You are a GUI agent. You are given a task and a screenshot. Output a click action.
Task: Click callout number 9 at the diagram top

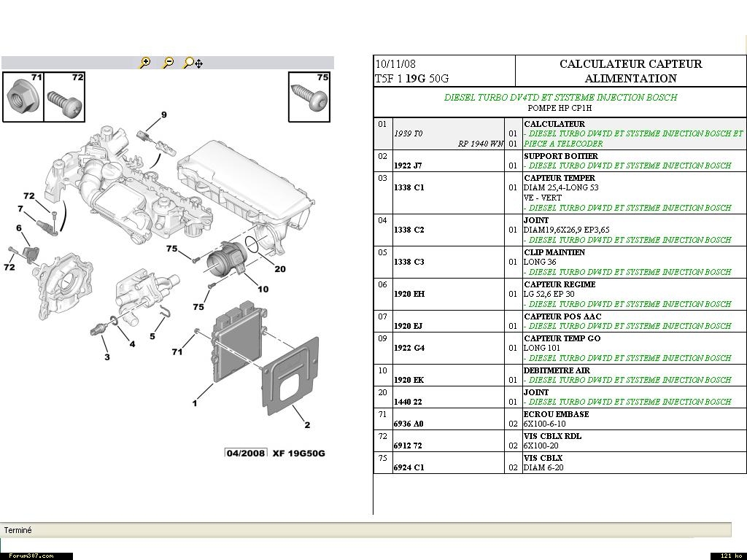(x=164, y=114)
